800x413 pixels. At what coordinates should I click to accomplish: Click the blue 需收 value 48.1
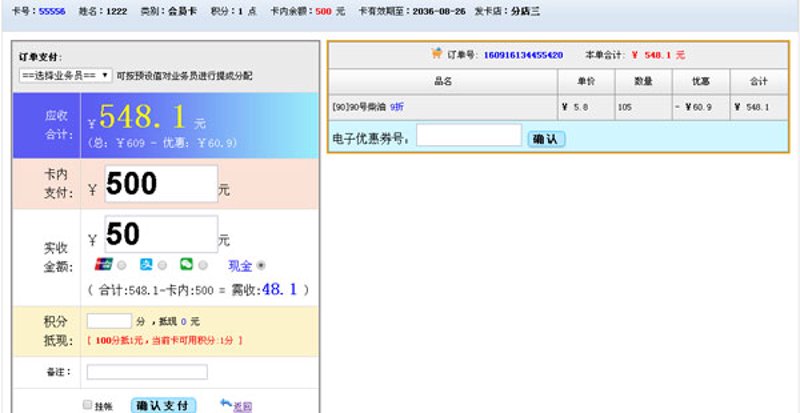(x=279, y=290)
